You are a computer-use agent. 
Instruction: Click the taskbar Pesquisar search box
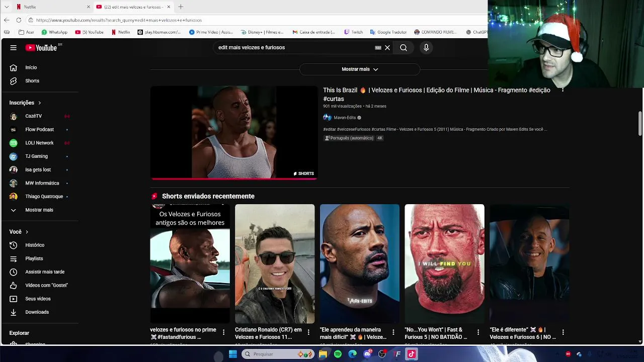[x=277, y=354]
